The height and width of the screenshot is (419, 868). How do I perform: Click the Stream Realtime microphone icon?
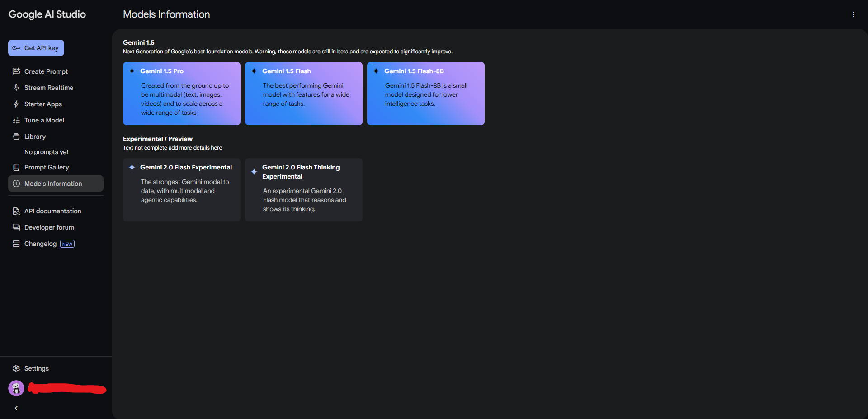[x=16, y=88]
